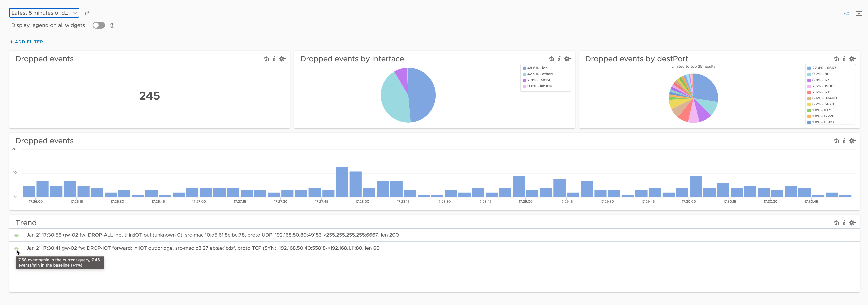Click the 'Limited to top 25 results' note
Screen dimensions: 868x305
pos(693,66)
